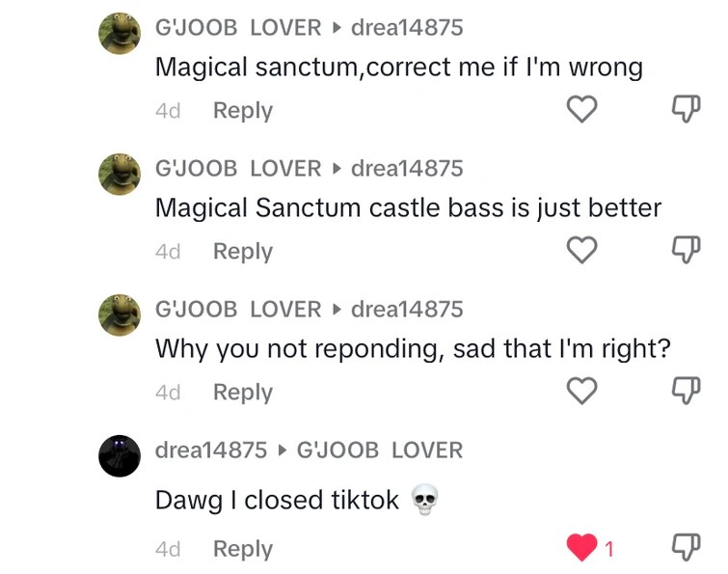Open G'JOOB LOVER avatar on second comment

[120, 175]
